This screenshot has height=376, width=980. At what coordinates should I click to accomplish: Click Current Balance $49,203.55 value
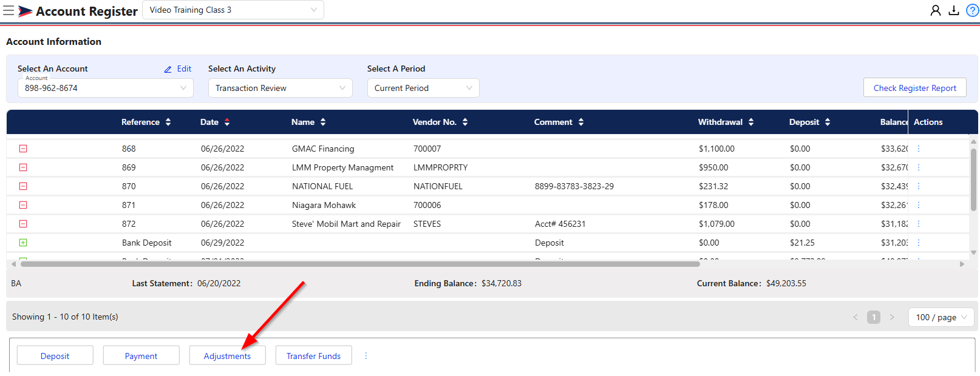786,283
